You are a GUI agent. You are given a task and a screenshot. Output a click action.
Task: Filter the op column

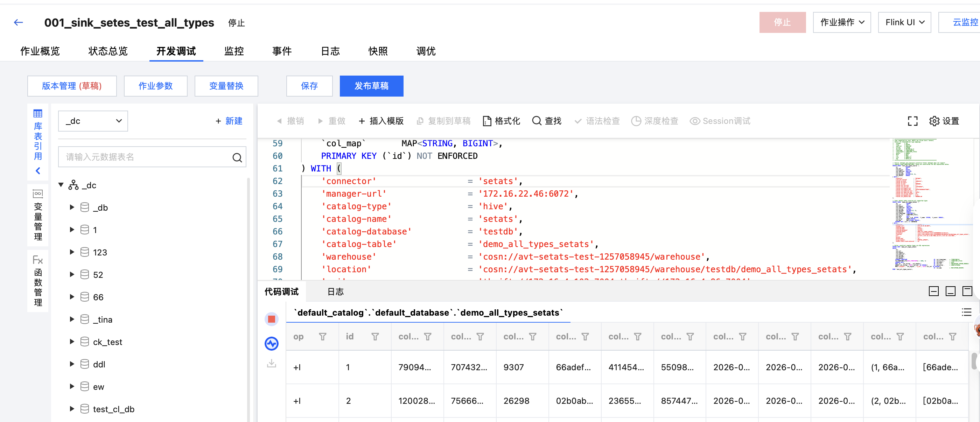[323, 337]
